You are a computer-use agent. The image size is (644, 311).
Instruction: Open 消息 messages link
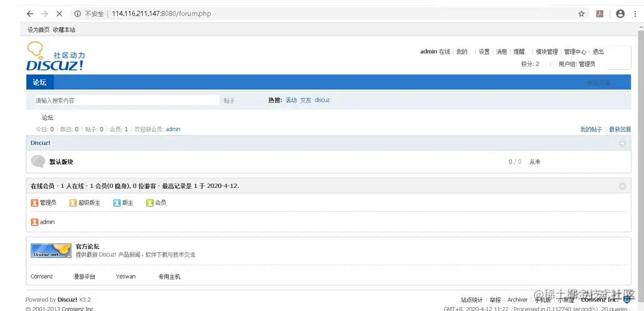point(501,52)
